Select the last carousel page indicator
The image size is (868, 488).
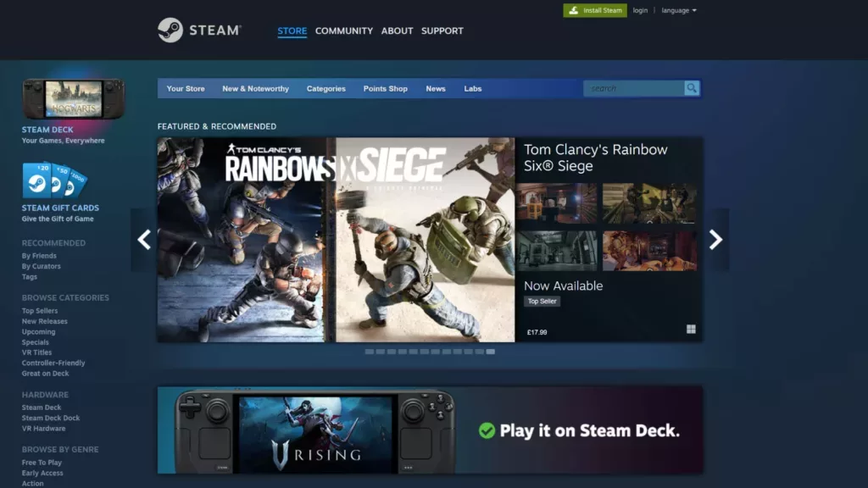click(x=491, y=351)
